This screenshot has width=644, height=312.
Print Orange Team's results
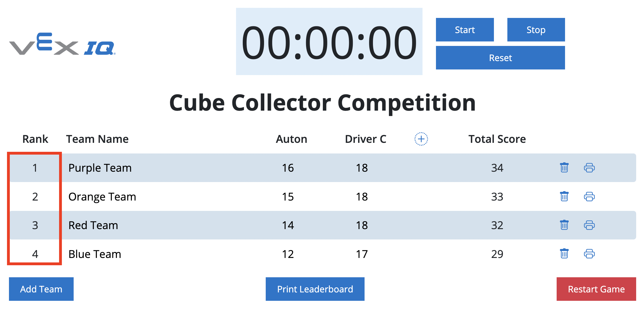coord(589,197)
